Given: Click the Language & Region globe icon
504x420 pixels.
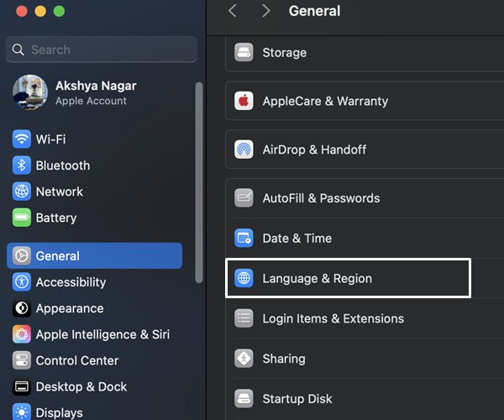Looking at the screenshot, I should coord(244,278).
